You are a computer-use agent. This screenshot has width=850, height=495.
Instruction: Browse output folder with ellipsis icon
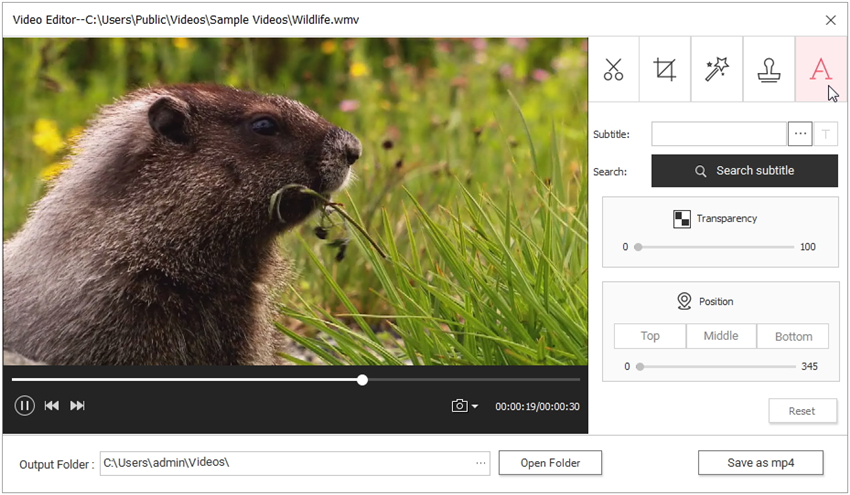coord(481,463)
